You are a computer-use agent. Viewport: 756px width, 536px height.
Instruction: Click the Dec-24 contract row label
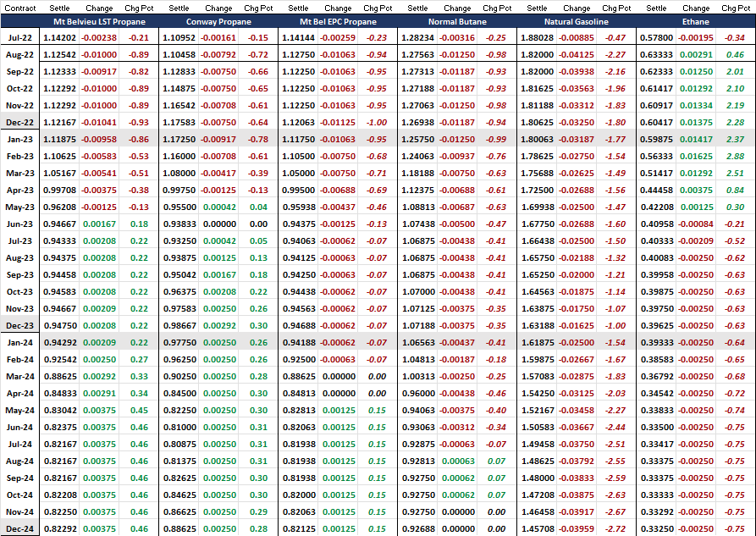coord(19,528)
